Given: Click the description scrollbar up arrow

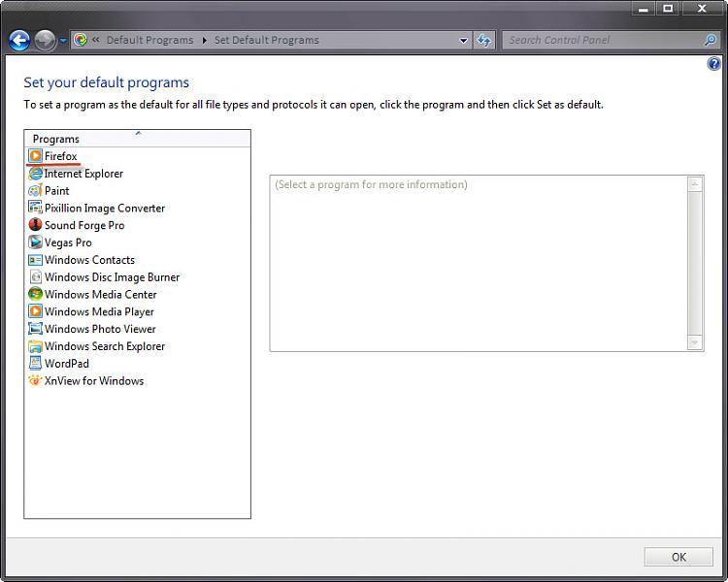Looking at the screenshot, I should pos(695,184).
